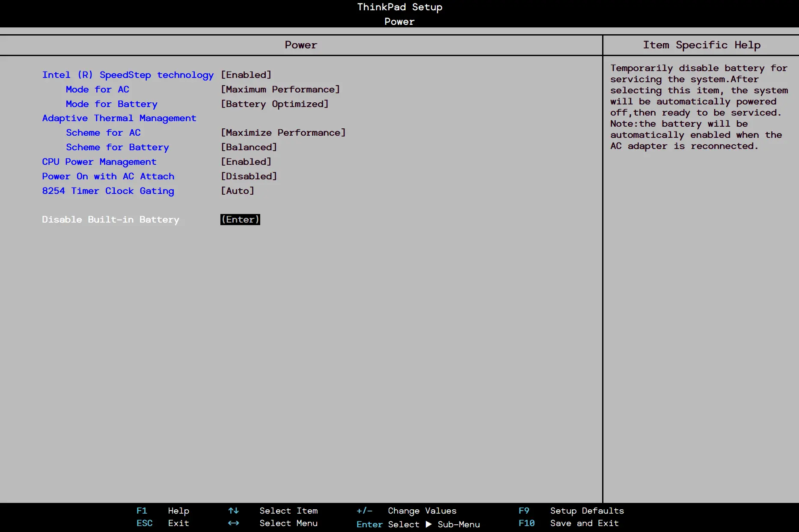799x532 pixels.
Task: Select Intel (R) SpeedStep technology setting
Action: tap(128, 75)
